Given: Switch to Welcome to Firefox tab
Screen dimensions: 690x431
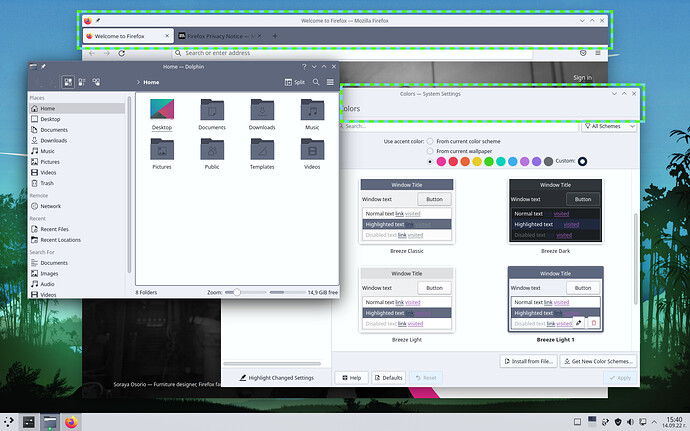Looking at the screenshot, I should [128, 36].
